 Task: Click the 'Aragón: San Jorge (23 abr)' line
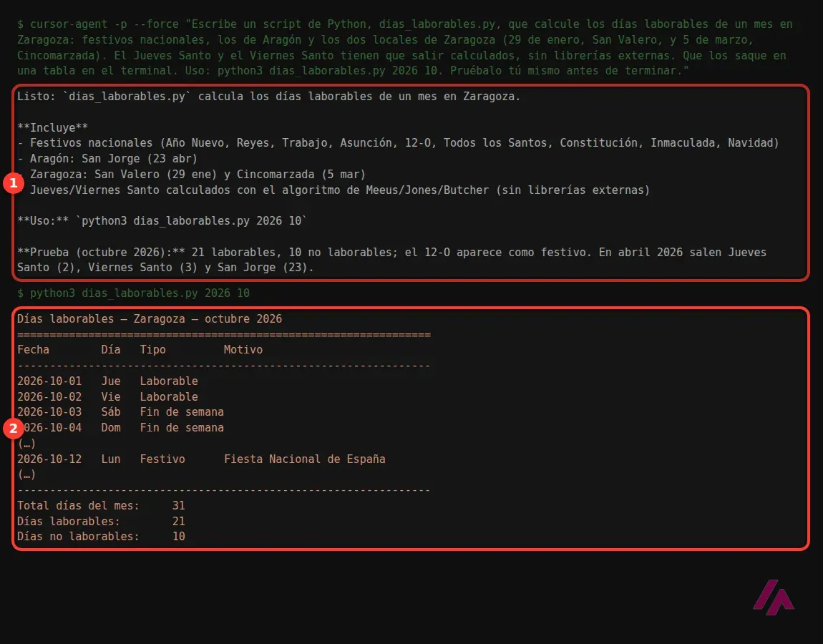[107, 159]
